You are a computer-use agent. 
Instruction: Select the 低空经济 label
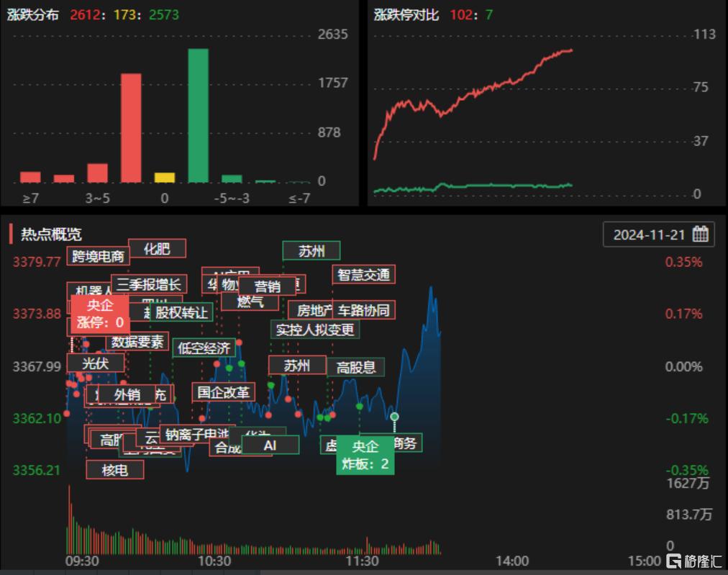click(204, 348)
